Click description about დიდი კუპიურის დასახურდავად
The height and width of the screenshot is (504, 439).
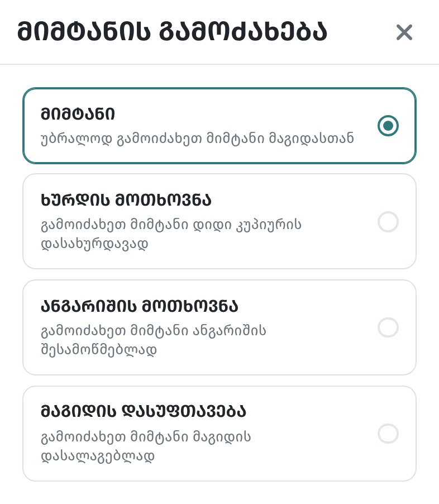coord(171,234)
